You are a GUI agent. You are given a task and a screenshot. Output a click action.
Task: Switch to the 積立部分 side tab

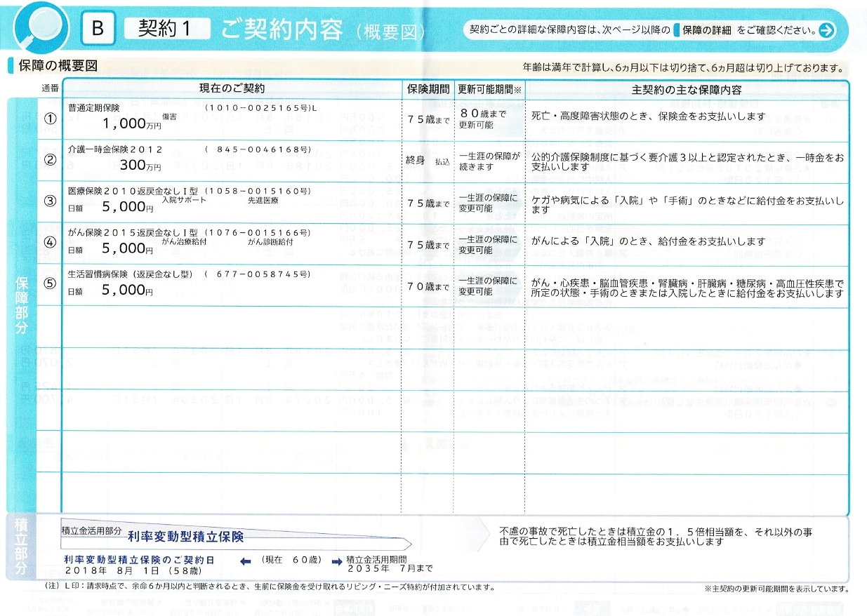coord(21,549)
